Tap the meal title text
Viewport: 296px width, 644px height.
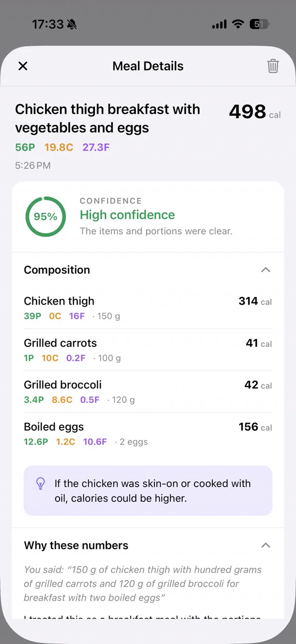pos(108,118)
